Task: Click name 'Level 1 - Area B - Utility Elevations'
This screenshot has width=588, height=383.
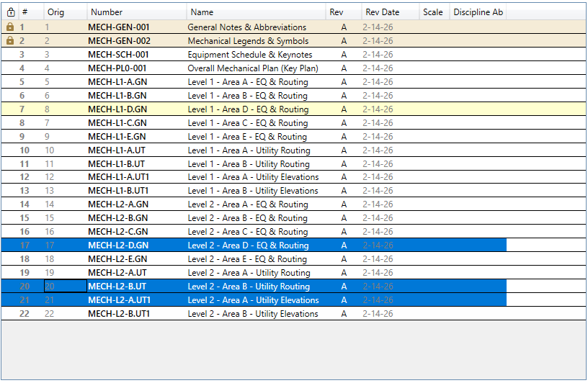Action: 253,190
